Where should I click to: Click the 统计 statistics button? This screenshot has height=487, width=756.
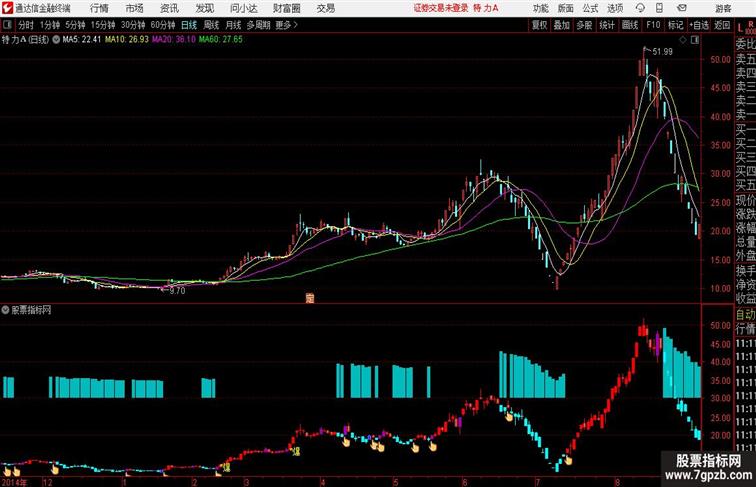[x=607, y=25]
